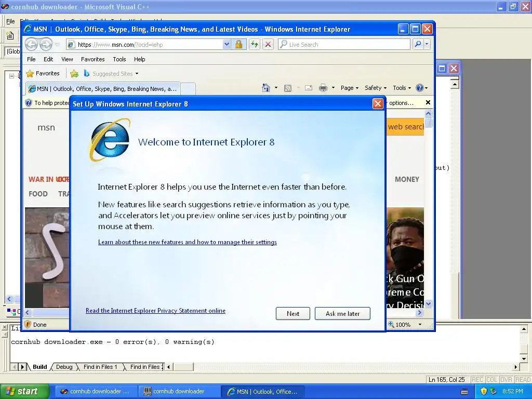532x399 pixels.
Task: Close the Set Up Internet Explorer 8 dialog
Action: pyautogui.click(x=378, y=104)
